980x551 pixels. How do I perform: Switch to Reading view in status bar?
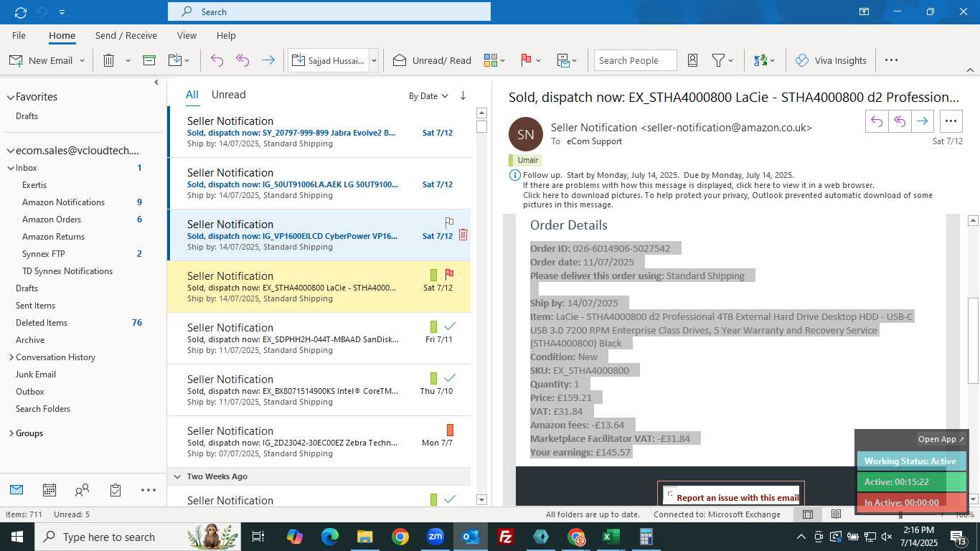point(836,514)
